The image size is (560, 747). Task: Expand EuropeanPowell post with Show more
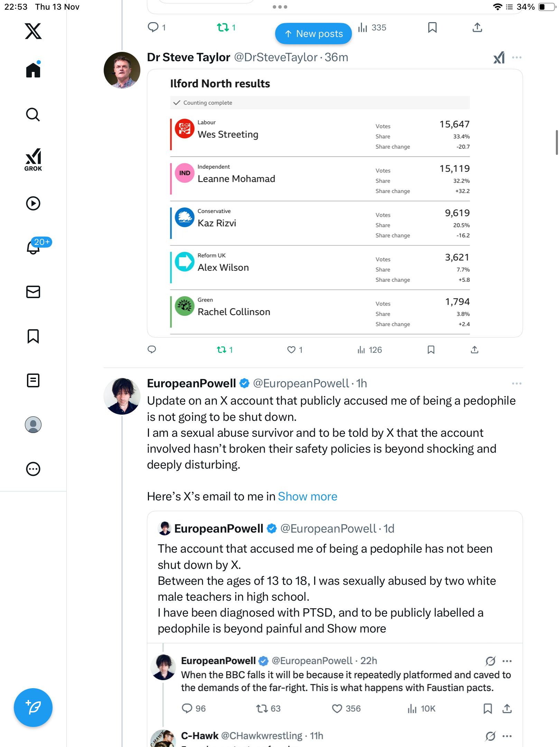click(307, 497)
